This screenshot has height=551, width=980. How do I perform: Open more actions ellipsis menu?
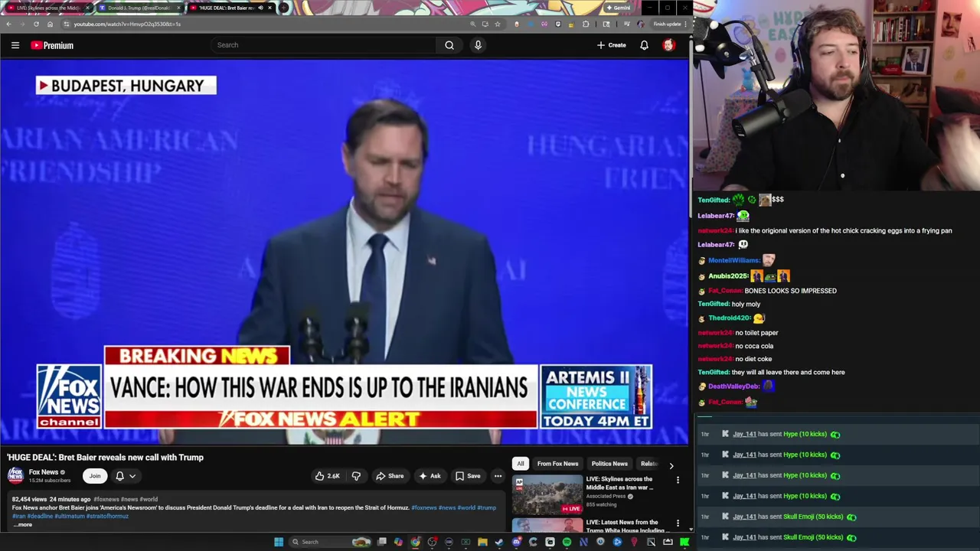498,476
